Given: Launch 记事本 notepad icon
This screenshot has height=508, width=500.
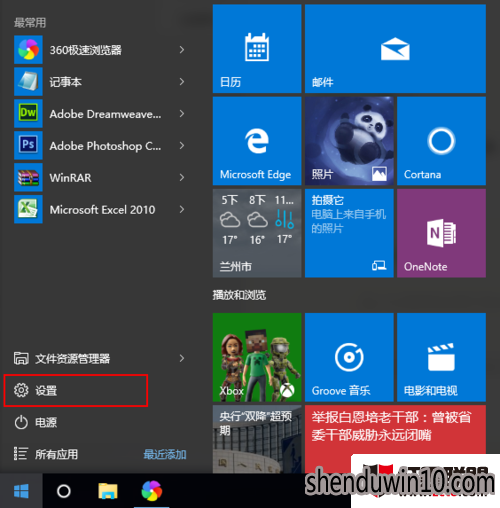Looking at the screenshot, I should pyautogui.click(x=28, y=82).
